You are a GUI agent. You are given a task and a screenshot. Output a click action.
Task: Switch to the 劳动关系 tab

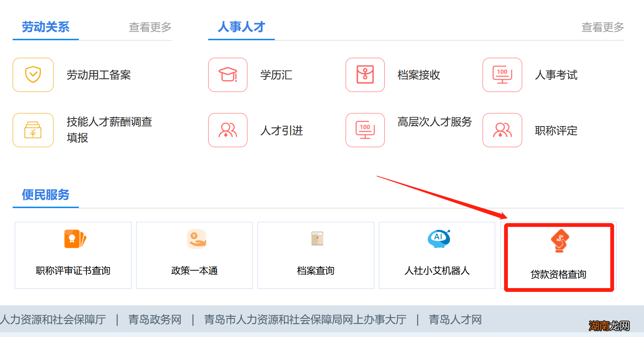46,27
